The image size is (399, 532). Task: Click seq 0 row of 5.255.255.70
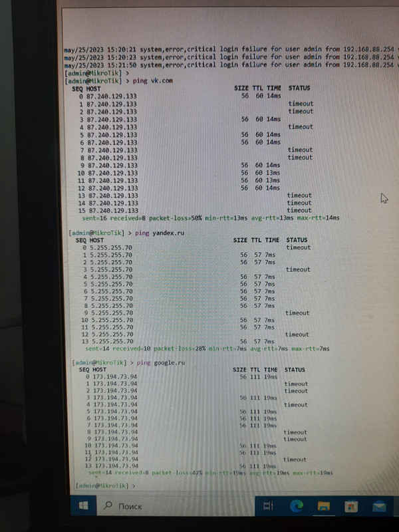point(197,247)
